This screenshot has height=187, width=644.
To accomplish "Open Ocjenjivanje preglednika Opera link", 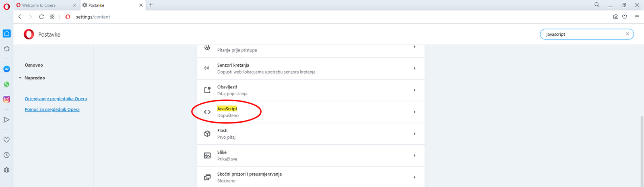I will click(56, 99).
